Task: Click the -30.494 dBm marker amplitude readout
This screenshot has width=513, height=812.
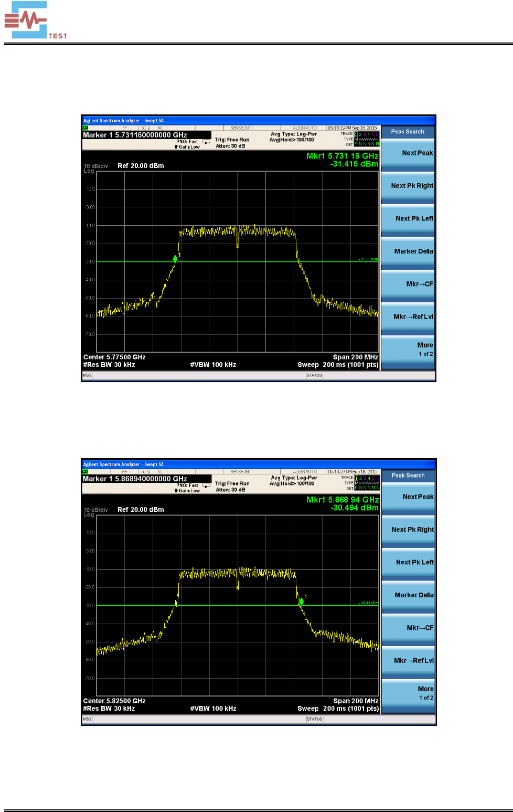Action: click(355, 508)
